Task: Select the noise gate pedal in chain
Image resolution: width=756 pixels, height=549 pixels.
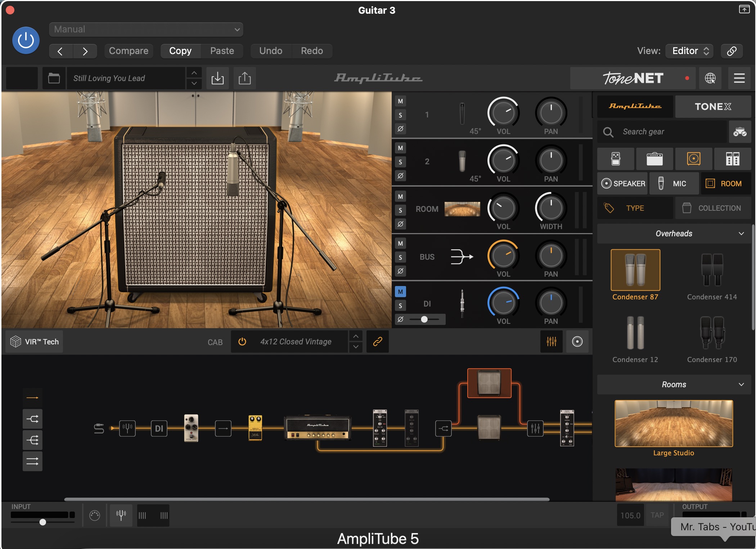Action: (x=191, y=428)
